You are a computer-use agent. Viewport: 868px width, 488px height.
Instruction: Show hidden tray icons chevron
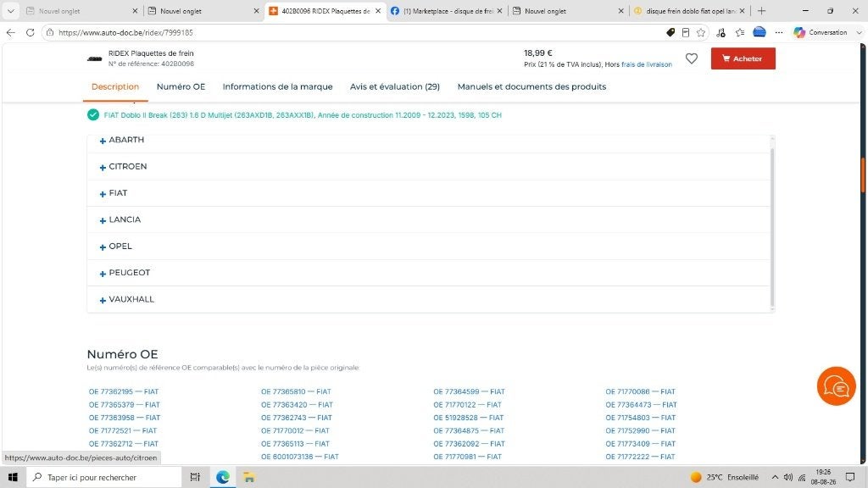pos(775,477)
